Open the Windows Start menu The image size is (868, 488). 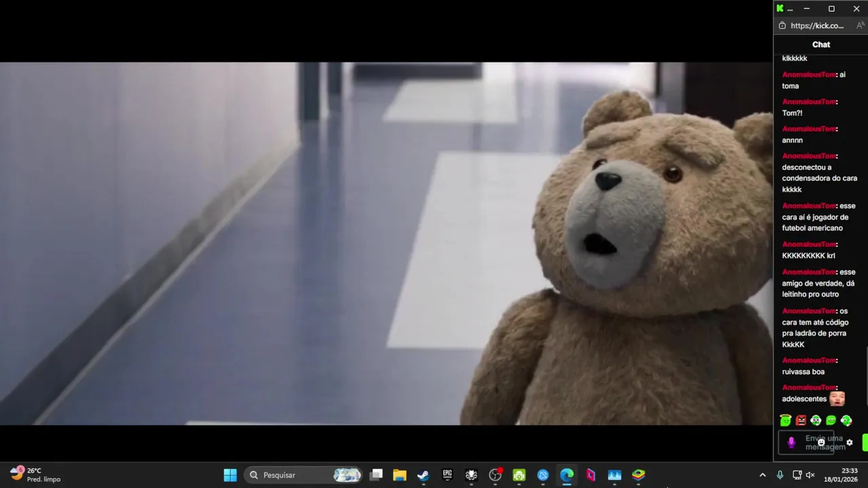click(230, 475)
